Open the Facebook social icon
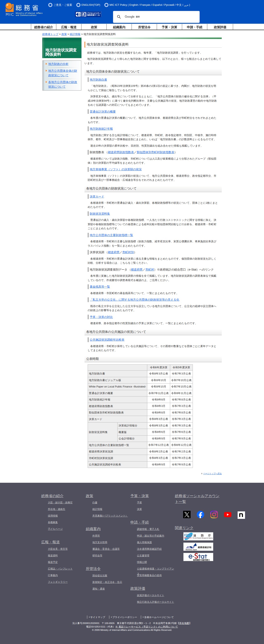 click(200, 514)
